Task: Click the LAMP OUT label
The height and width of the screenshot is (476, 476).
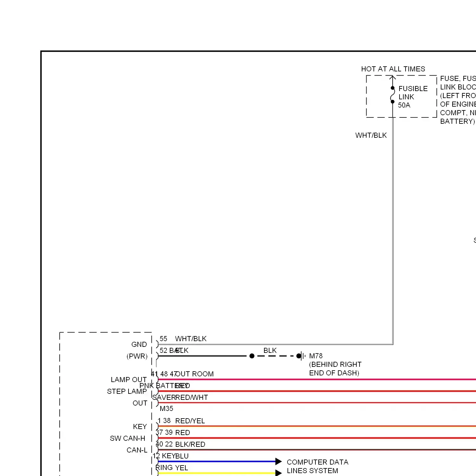Action: [x=129, y=380]
